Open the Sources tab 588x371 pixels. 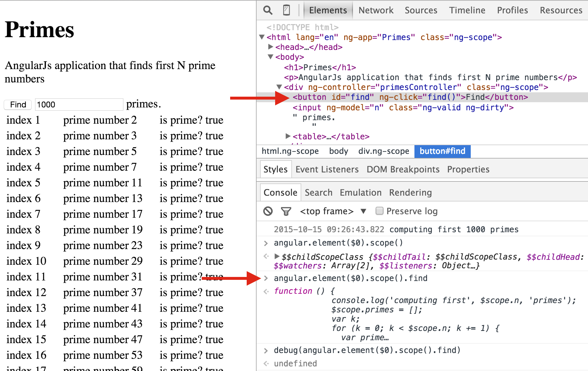[x=421, y=10]
